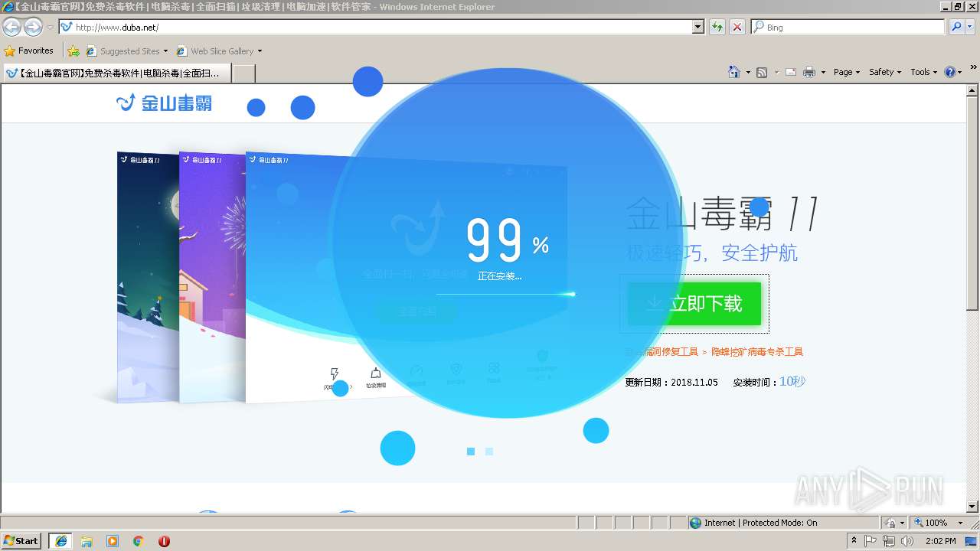This screenshot has width=980, height=551.
Task: Select the second carousel slide indicator
Action: 489,452
